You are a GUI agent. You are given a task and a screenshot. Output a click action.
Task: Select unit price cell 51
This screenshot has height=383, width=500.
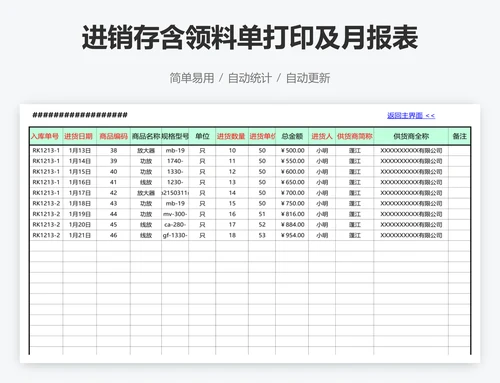click(262, 214)
